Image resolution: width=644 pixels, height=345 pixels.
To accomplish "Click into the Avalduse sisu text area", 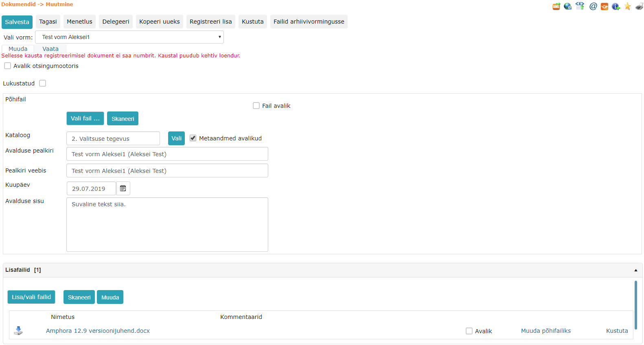I will coord(167,225).
